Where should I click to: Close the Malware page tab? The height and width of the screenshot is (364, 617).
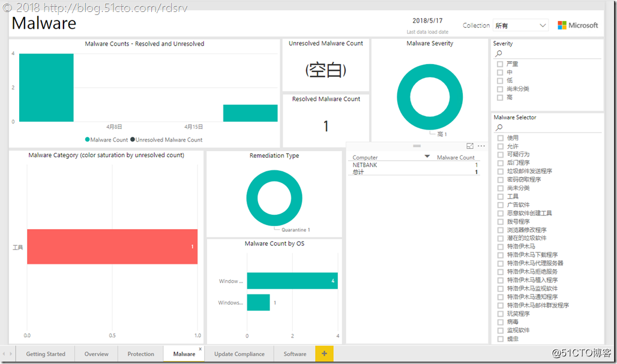(x=200, y=348)
